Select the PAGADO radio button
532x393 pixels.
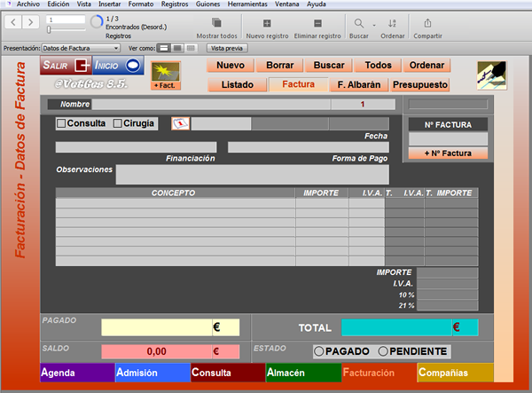(x=318, y=351)
